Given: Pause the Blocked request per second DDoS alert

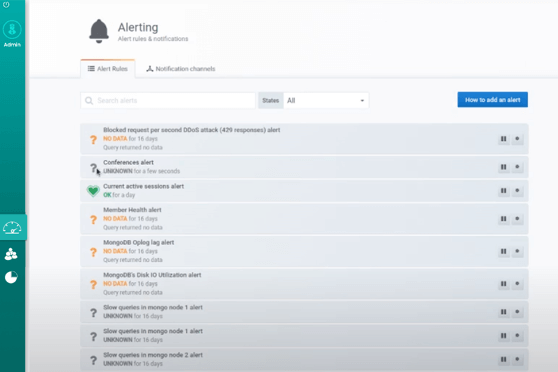Looking at the screenshot, I should coord(504,139).
